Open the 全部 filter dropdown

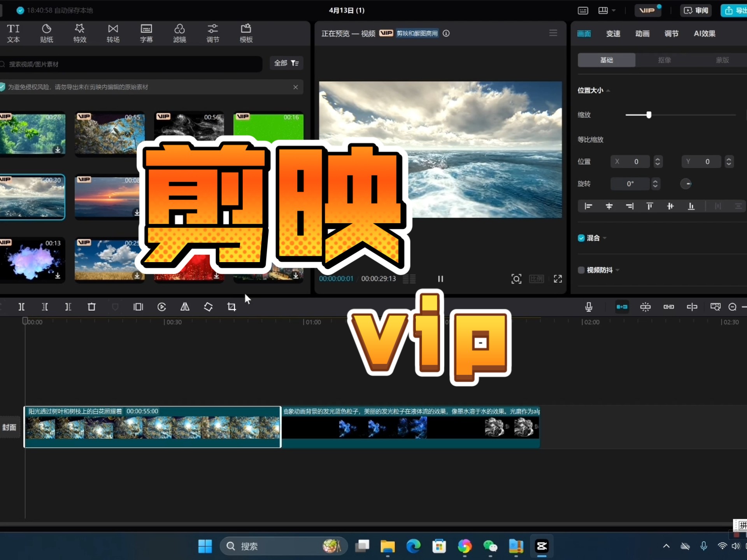(286, 63)
